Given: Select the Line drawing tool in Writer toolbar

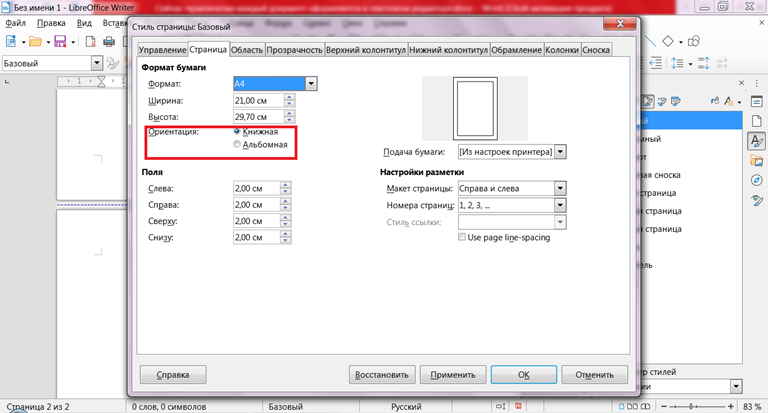Looking at the screenshot, I should click(650, 41).
